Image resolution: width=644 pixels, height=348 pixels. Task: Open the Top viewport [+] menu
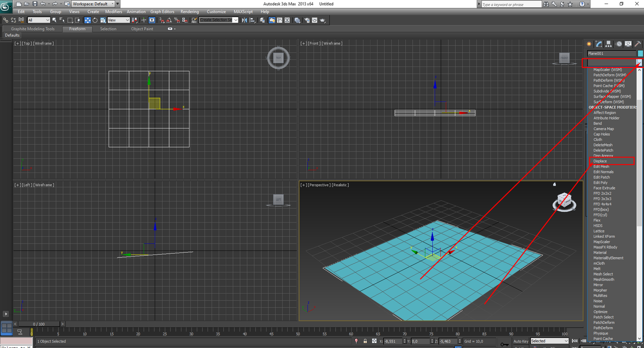18,43
